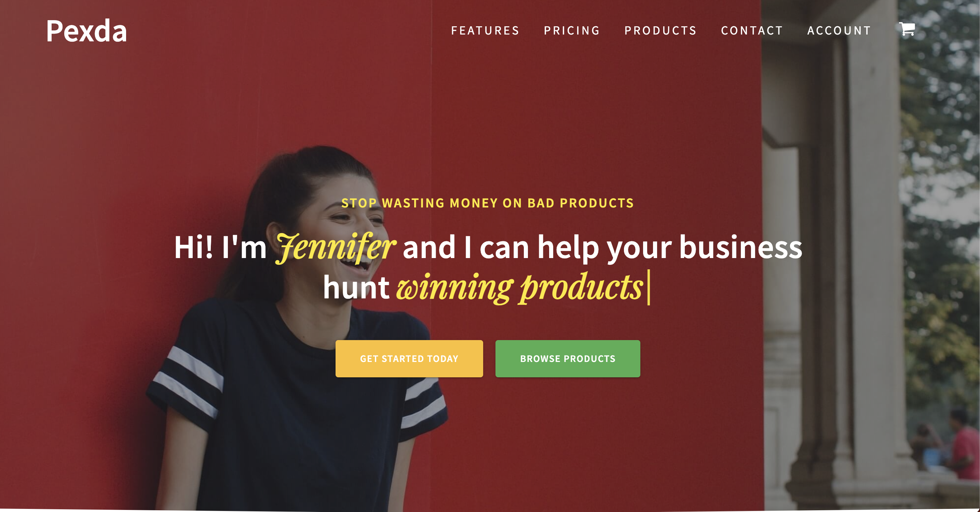The height and width of the screenshot is (512, 980).
Task: Click the yellow tagline about bad products
Action: pyautogui.click(x=487, y=203)
